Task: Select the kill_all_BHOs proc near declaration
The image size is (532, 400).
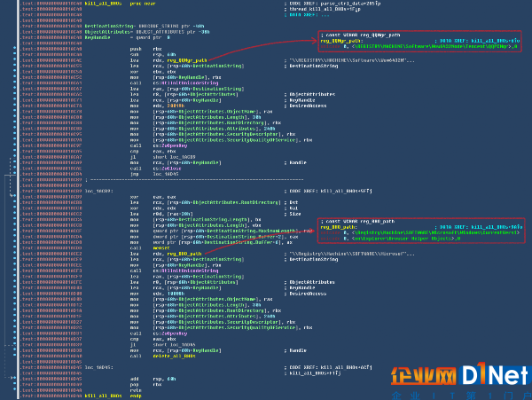Action: (120, 4)
